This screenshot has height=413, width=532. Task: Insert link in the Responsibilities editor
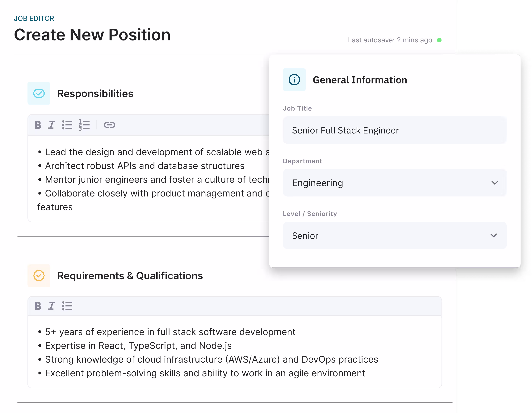click(x=109, y=125)
